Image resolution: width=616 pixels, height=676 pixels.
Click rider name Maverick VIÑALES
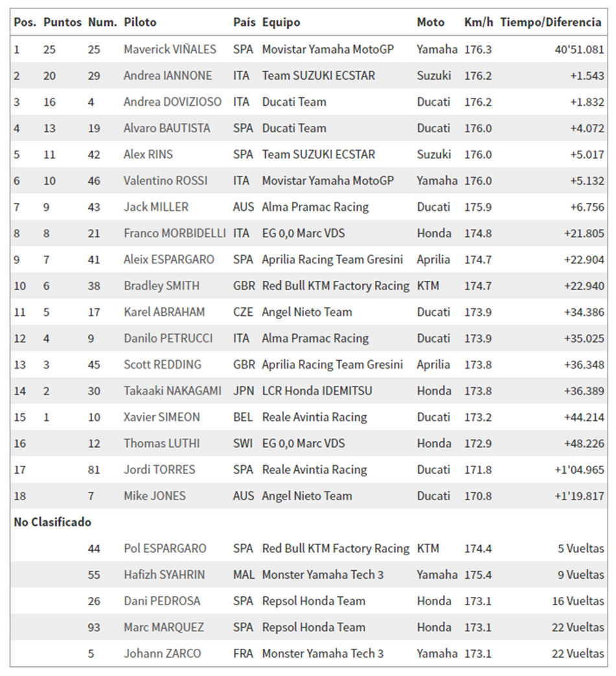(170, 49)
